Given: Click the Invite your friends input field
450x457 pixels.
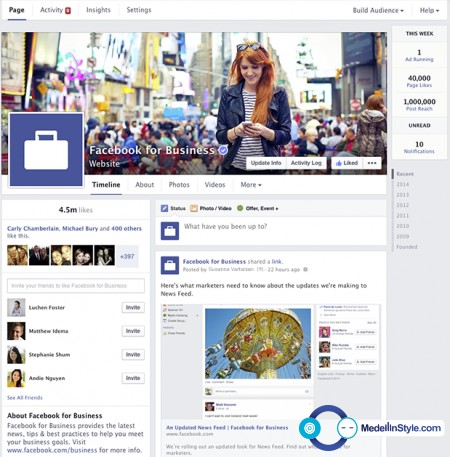Looking at the screenshot, I should tap(76, 286).
